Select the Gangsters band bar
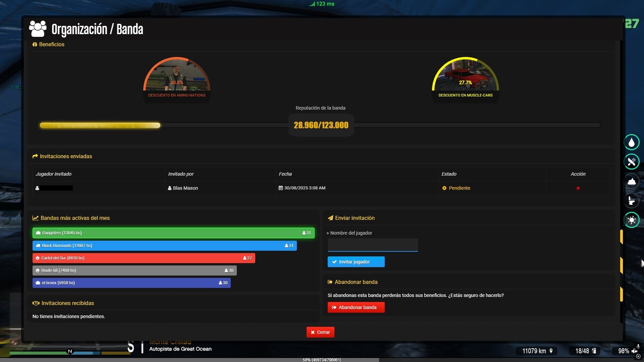Viewport: 644px width, 362px height. [x=173, y=233]
